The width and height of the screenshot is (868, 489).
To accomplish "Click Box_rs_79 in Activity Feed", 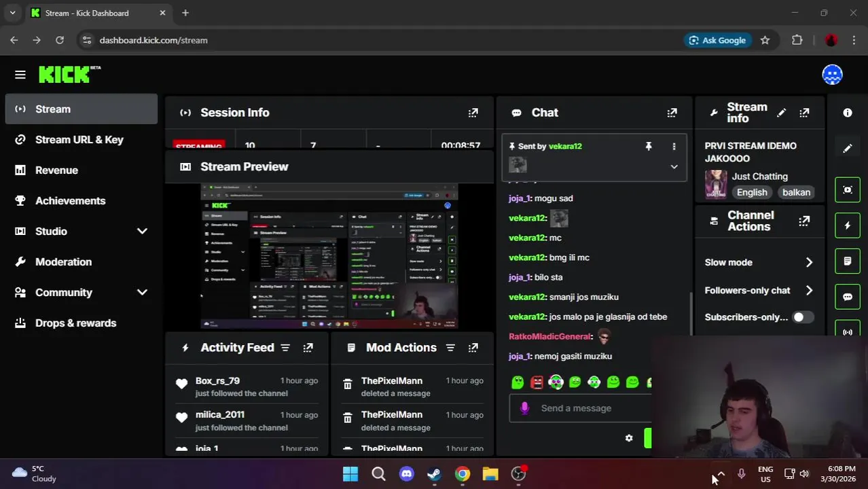I will click(x=217, y=381).
